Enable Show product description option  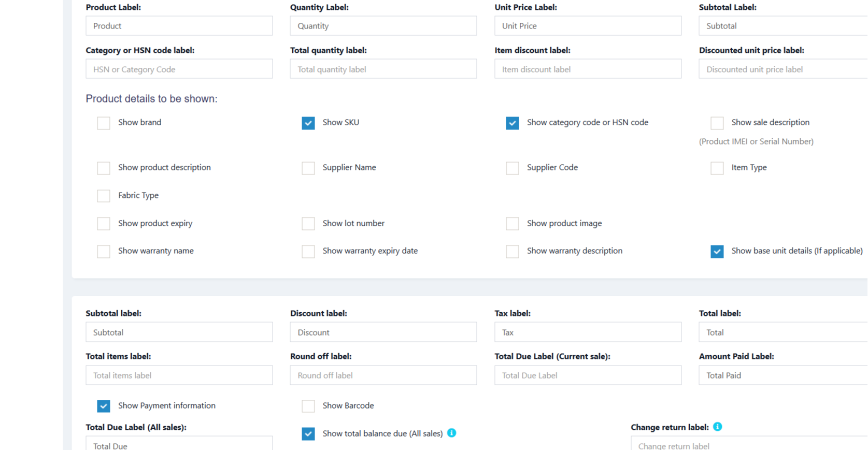[x=104, y=168]
